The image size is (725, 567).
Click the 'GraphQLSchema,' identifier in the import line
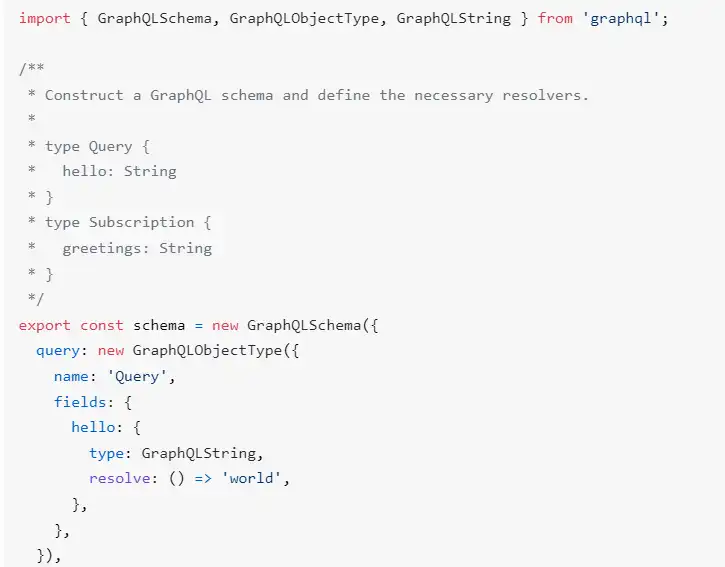pos(158,18)
